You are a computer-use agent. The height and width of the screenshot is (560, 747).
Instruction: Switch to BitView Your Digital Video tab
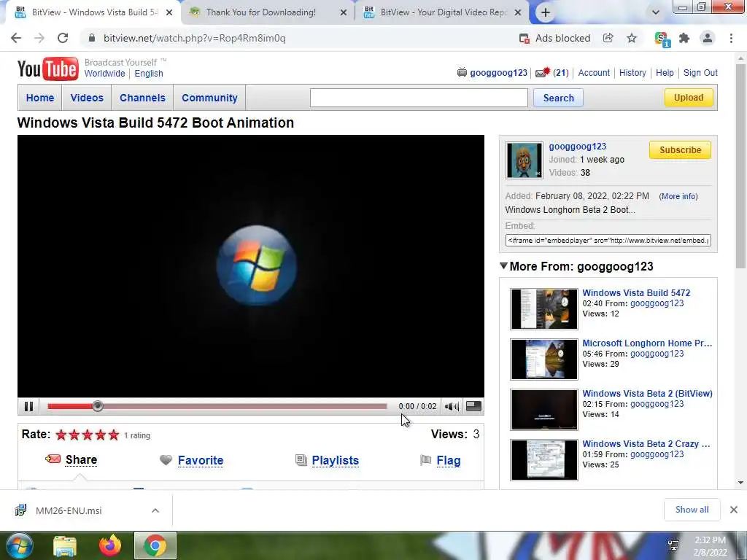[x=443, y=12]
